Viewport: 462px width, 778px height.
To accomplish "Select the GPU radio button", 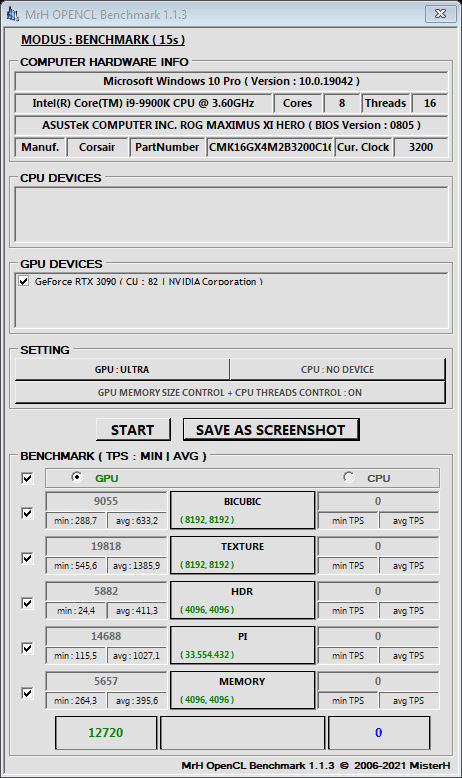I will click(x=77, y=477).
